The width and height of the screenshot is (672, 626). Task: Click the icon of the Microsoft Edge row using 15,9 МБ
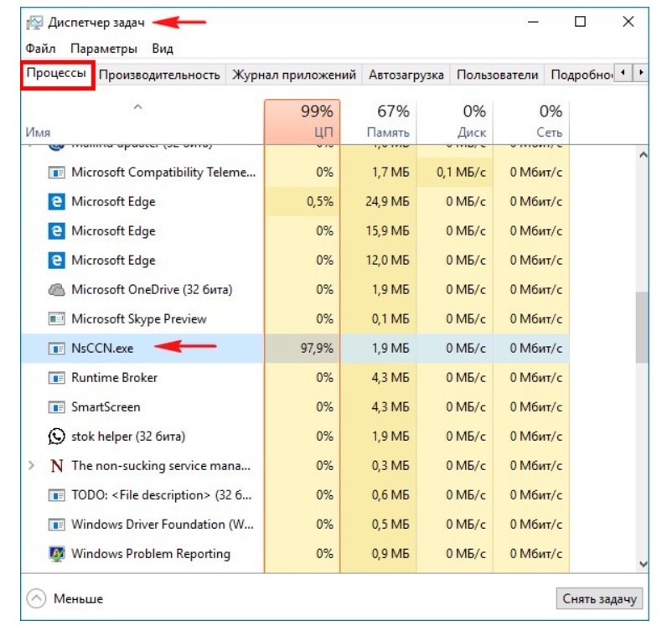[57, 230]
